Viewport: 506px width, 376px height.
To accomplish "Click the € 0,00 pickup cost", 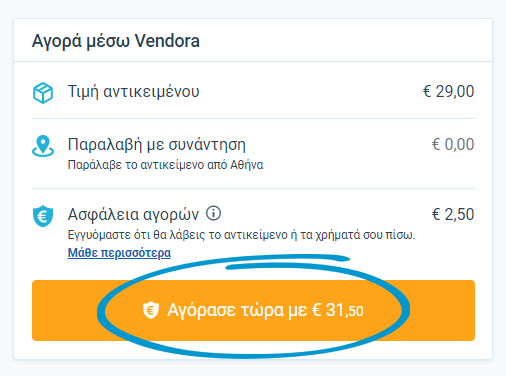I will tap(453, 144).
